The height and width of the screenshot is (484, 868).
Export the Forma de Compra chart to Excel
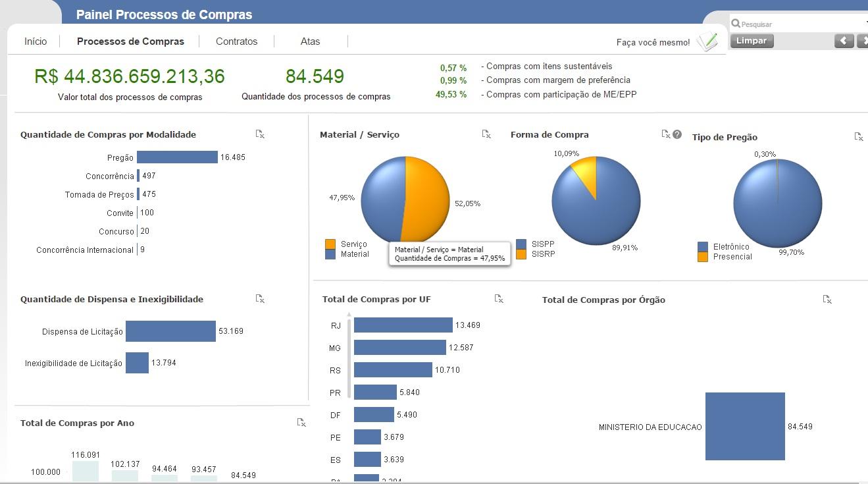pyautogui.click(x=666, y=134)
